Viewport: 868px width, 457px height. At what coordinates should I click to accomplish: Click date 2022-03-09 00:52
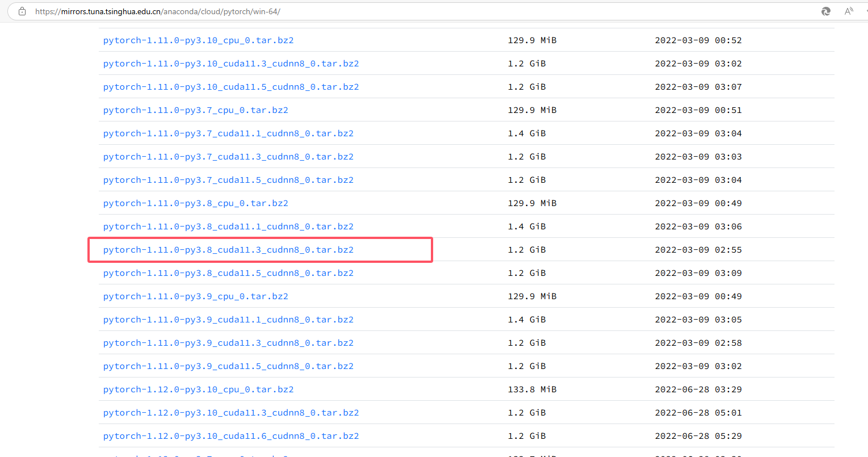(x=698, y=40)
